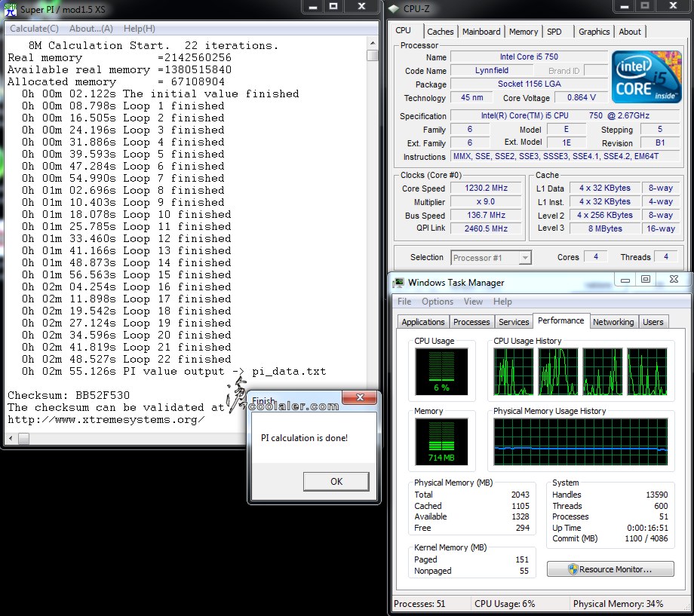
Task: Switch to the SPD tab in CPU-Z
Action: [x=554, y=32]
